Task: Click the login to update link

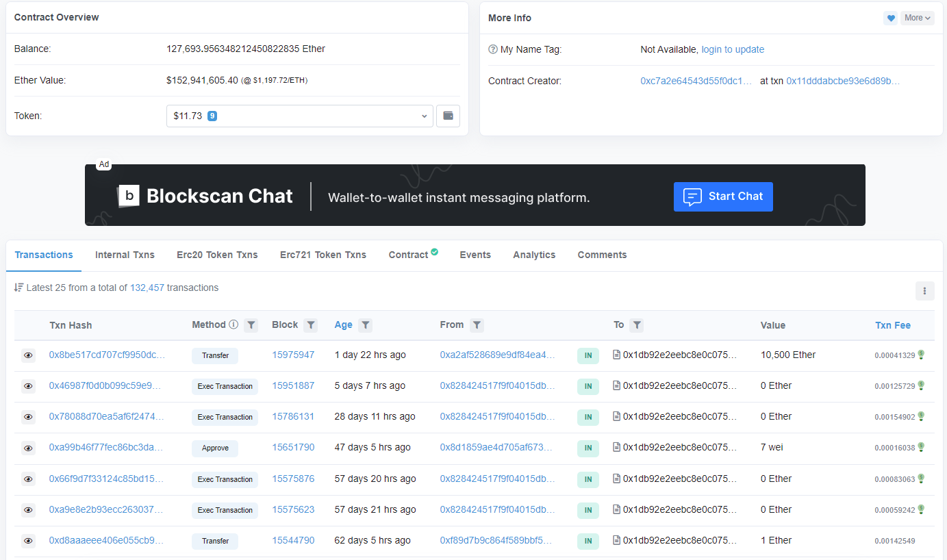Action: click(733, 49)
